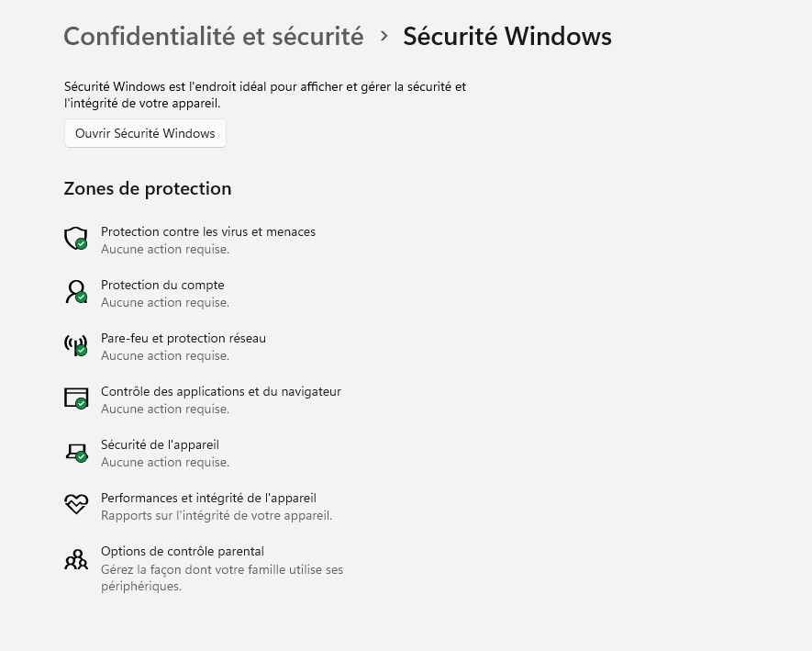Click the Sécurité de l'appareil laptop icon
812x651 pixels.
click(76, 451)
